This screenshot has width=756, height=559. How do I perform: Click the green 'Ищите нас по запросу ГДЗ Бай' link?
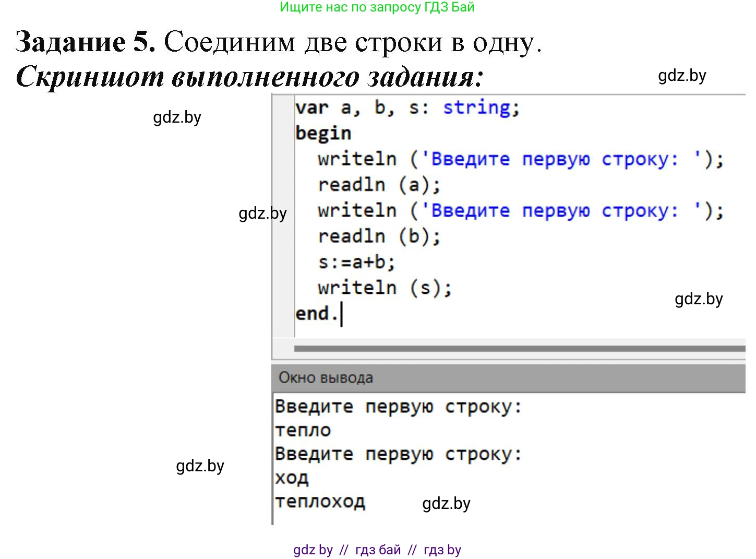[378, 7]
